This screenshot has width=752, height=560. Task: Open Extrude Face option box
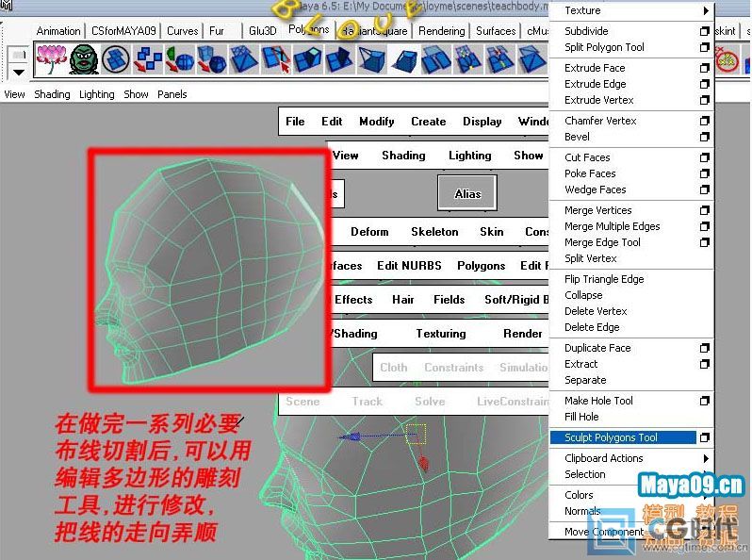pyautogui.click(x=704, y=68)
